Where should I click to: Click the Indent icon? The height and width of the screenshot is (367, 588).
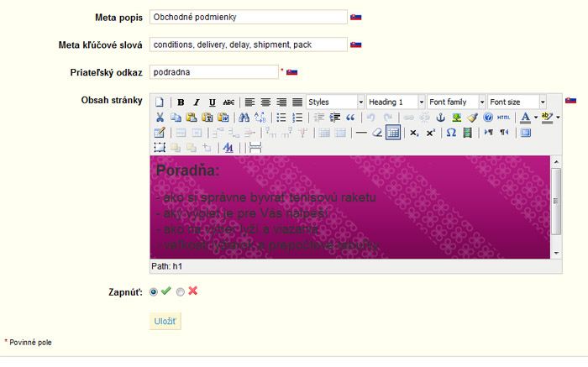click(x=334, y=118)
